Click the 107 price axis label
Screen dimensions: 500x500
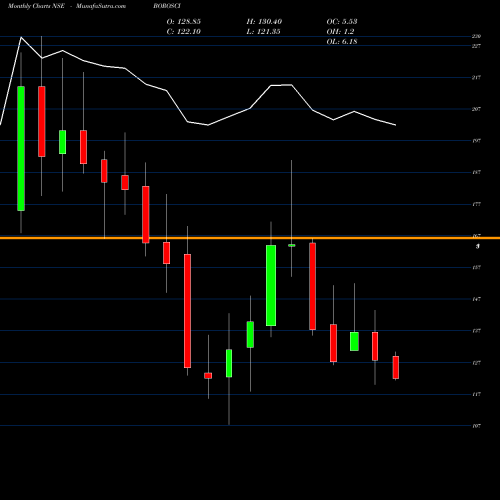[476, 426]
